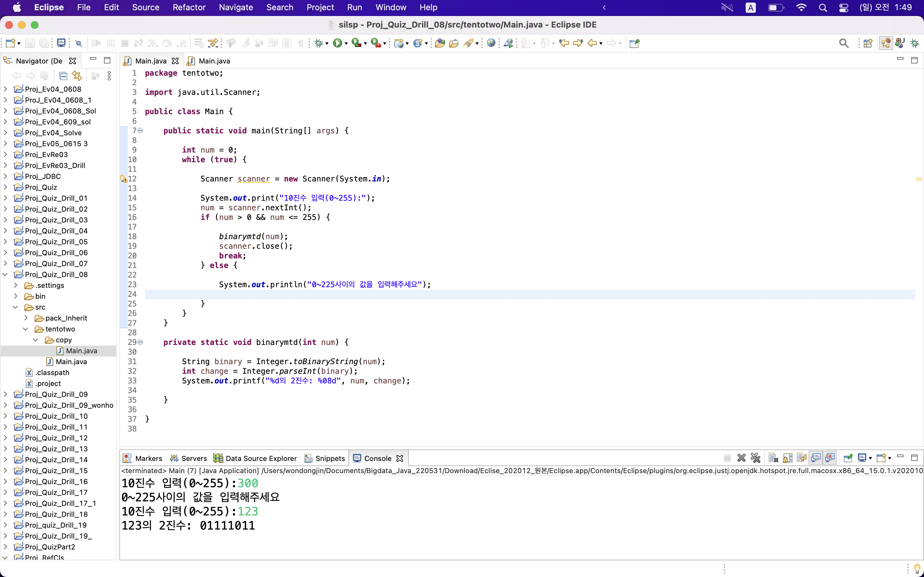The image size is (924, 577).
Task: Toggle Link with Editor in Navigator
Action: [77, 76]
